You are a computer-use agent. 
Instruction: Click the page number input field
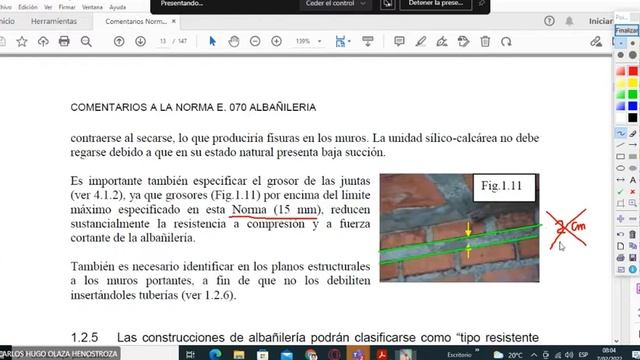point(163,41)
